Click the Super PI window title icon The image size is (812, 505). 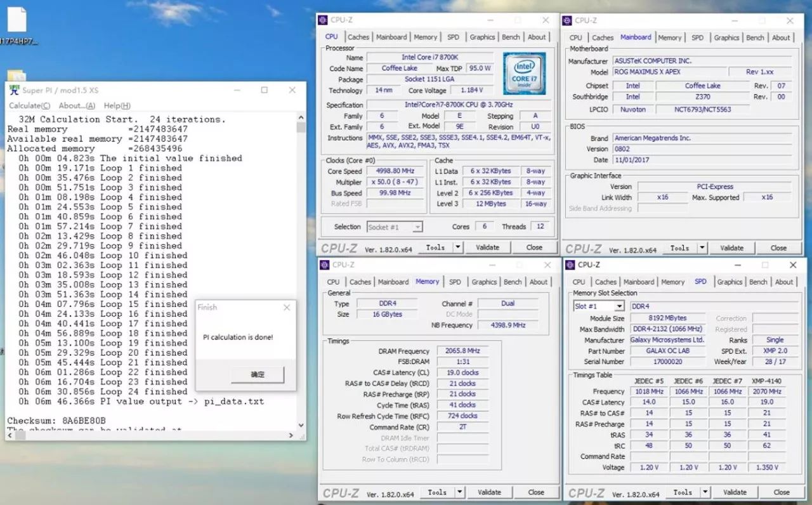pos(14,90)
